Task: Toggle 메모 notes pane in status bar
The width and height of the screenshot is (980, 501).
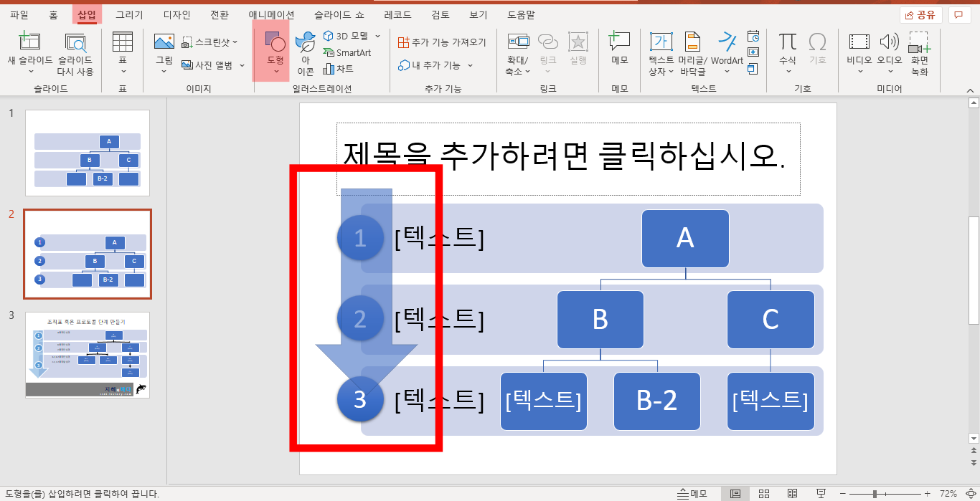Action: pos(693,494)
